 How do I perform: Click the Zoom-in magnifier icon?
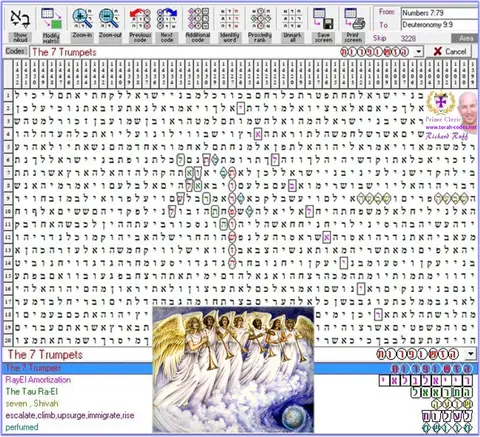[x=82, y=19]
